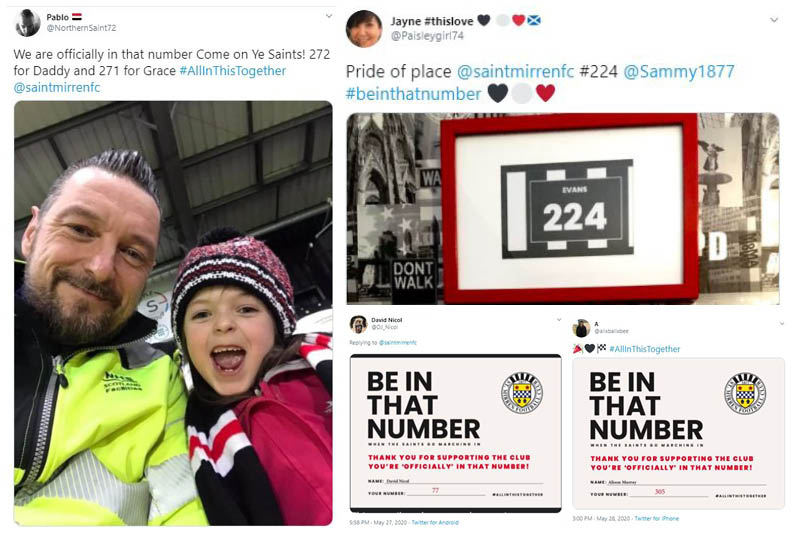
Task: Click the flag emoji next to Pablo
Action: coord(77,17)
